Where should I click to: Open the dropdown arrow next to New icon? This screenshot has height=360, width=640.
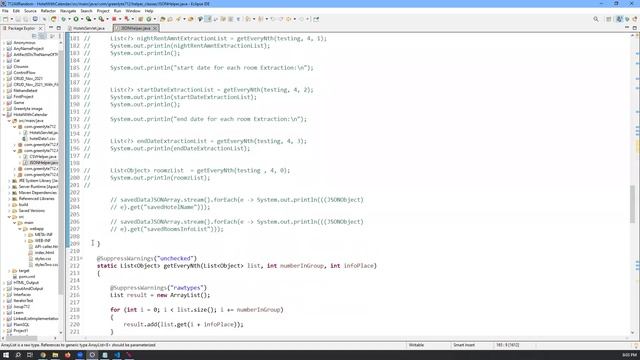pos(11,19)
